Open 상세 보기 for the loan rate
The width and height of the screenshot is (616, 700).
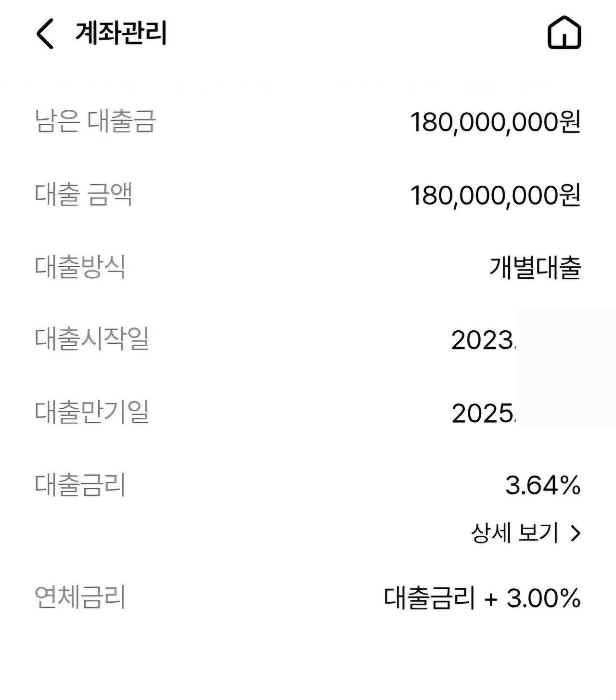click(515, 533)
